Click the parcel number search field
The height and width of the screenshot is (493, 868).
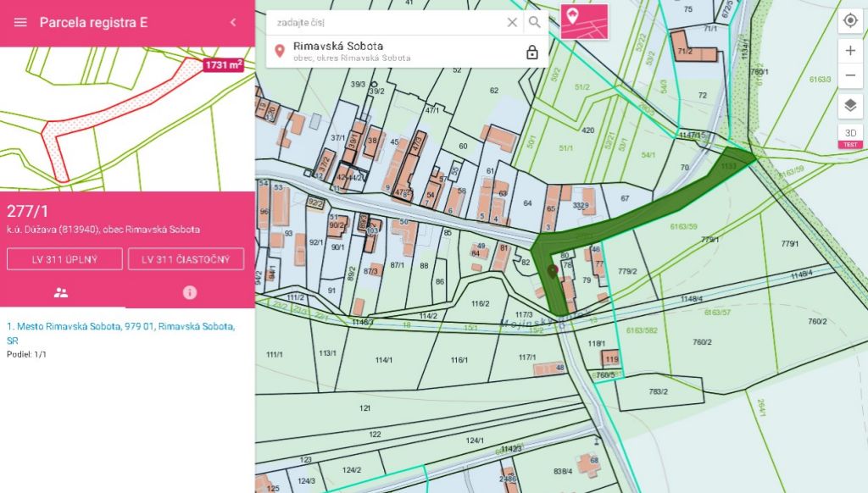tap(386, 22)
